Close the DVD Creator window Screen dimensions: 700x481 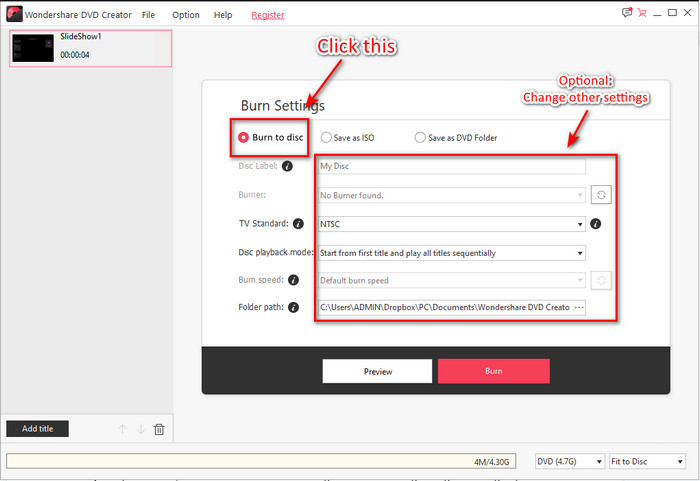(688, 13)
